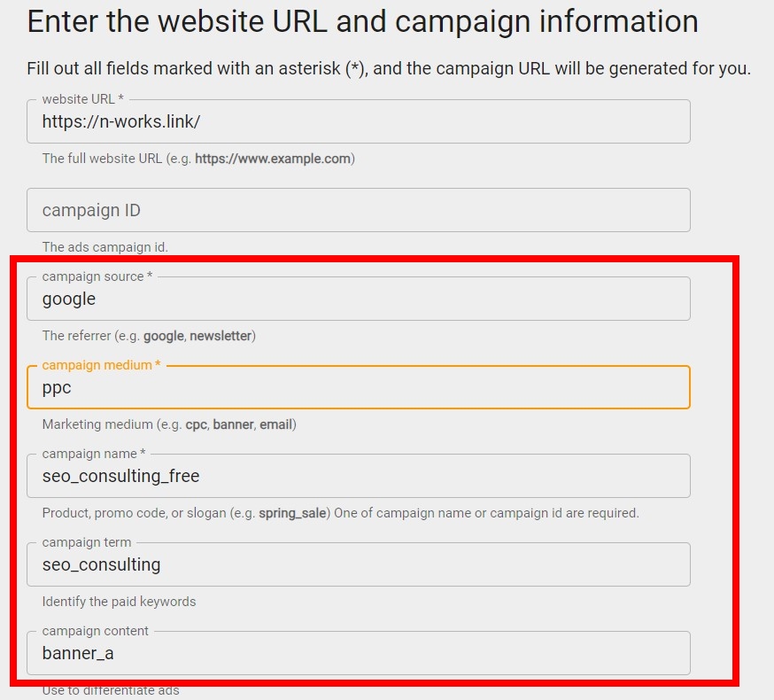This screenshot has height=700, width=774.
Task: Click the "The referrer" helper text
Action: click(x=149, y=336)
